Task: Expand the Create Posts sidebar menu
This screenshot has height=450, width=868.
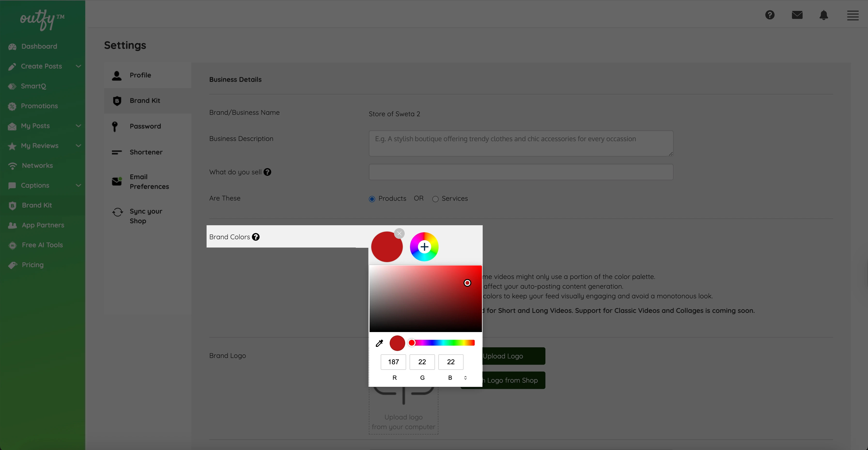Action: click(x=78, y=66)
